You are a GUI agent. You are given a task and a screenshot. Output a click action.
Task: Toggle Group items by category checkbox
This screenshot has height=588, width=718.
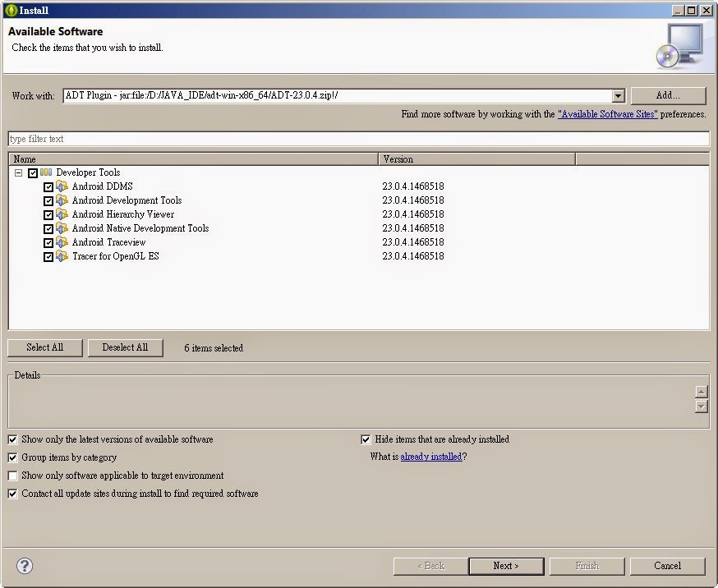(x=13, y=457)
